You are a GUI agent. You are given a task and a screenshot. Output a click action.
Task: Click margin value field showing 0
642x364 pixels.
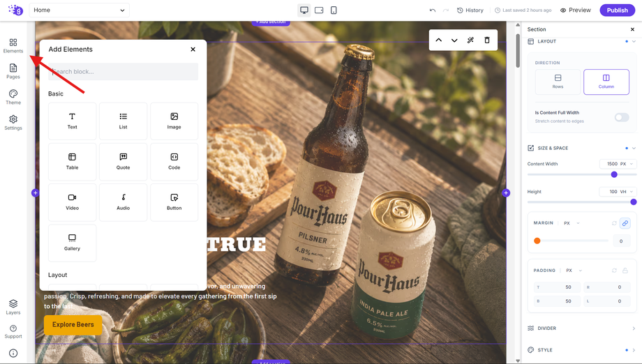click(x=621, y=241)
